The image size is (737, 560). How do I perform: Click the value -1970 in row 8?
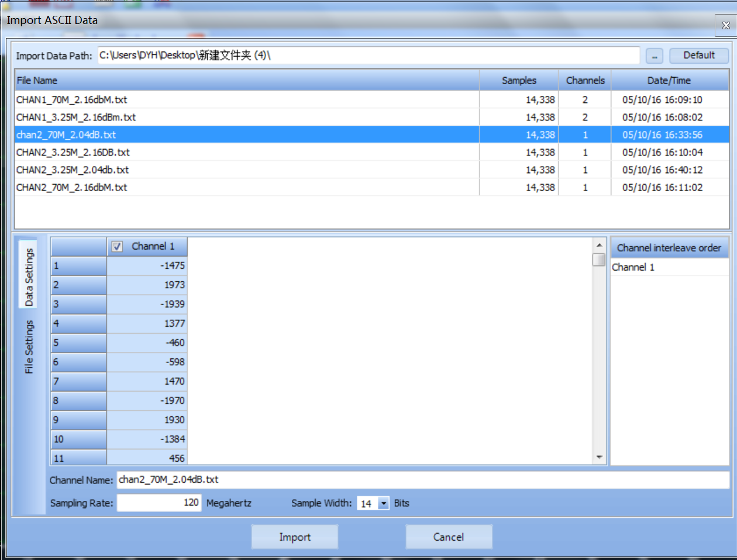point(147,401)
